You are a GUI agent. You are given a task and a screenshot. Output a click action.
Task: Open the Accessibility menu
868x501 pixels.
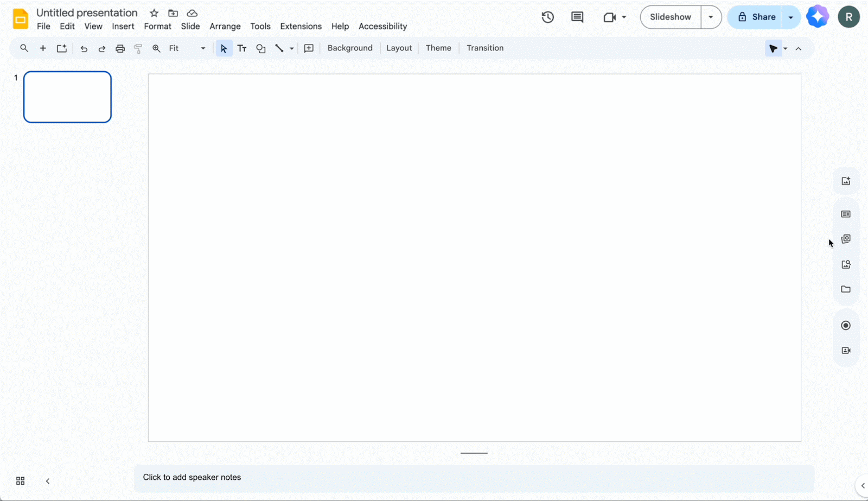[382, 26]
